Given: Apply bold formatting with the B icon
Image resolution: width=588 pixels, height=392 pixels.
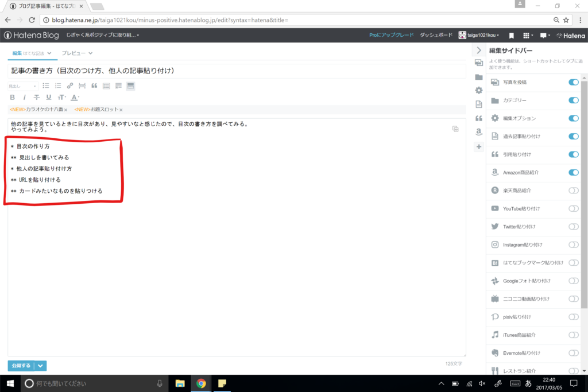Looking at the screenshot, I should (x=12, y=97).
